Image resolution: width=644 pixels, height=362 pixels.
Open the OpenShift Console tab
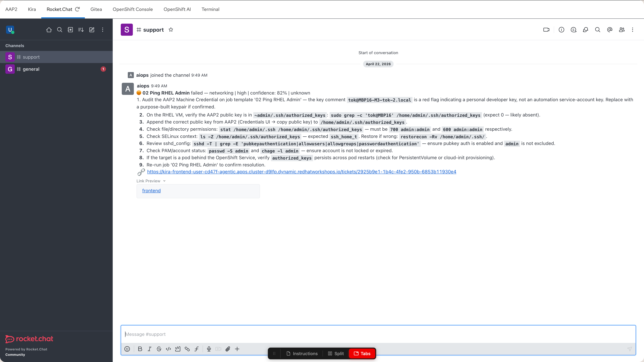tap(133, 9)
